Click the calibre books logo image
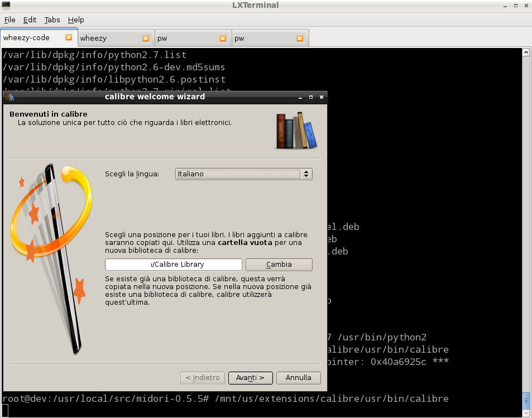The height and width of the screenshot is (418, 532). 296,131
